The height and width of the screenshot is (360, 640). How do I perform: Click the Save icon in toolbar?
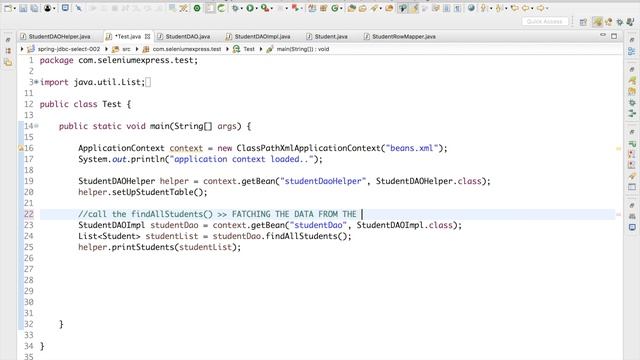[x=23, y=8]
